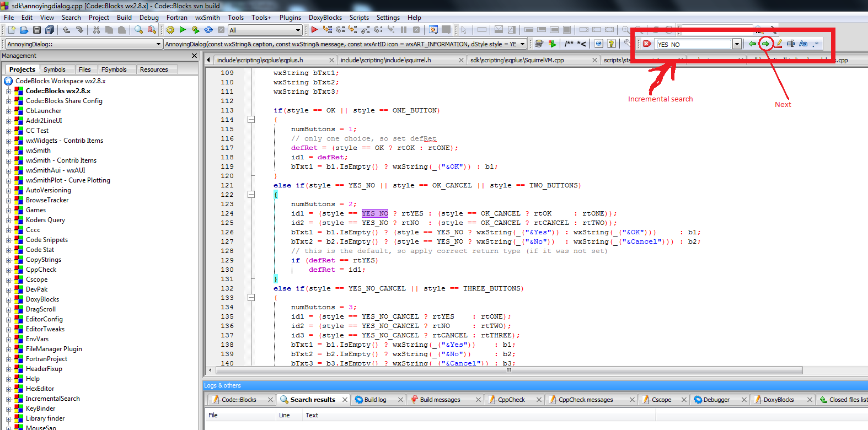The image size is (868, 430).
Task: Switch to the Symbols tab
Action: (55, 69)
